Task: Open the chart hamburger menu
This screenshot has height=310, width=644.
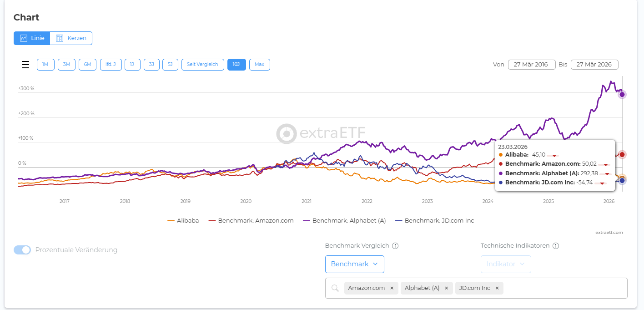Action: pos(25,65)
